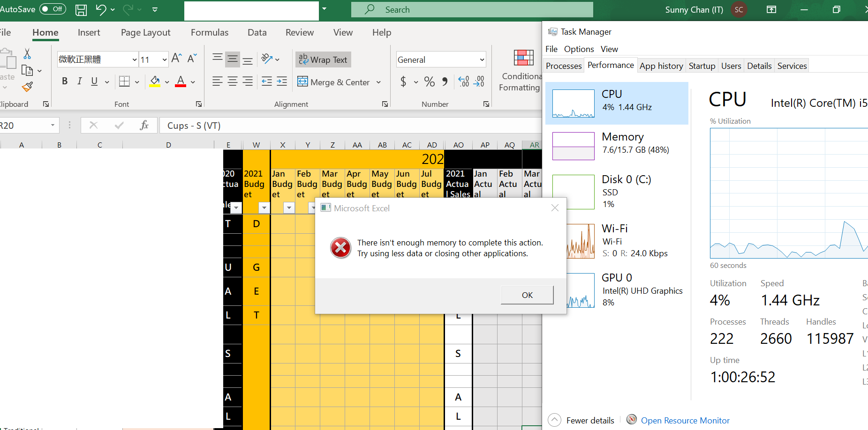Open Options menu in Task Manager
The height and width of the screenshot is (430, 868).
coord(579,49)
